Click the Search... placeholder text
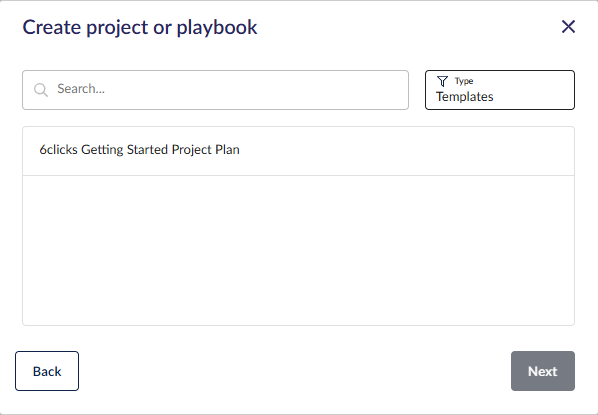598x415 pixels. (81, 89)
